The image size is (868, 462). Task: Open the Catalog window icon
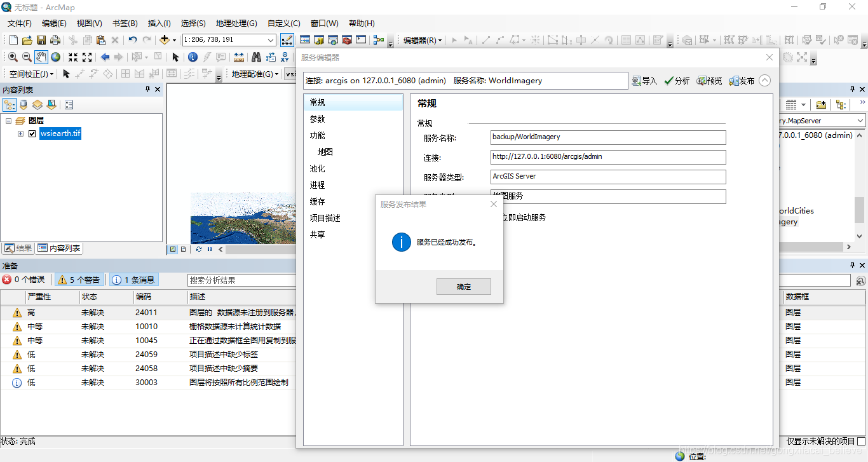[319, 40]
